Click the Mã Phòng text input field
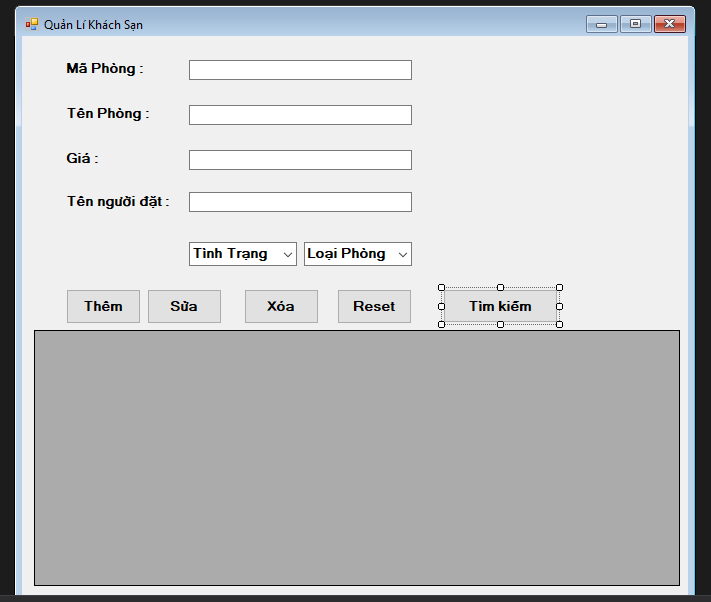The width and height of the screenshot is (711, 602). 300,70
